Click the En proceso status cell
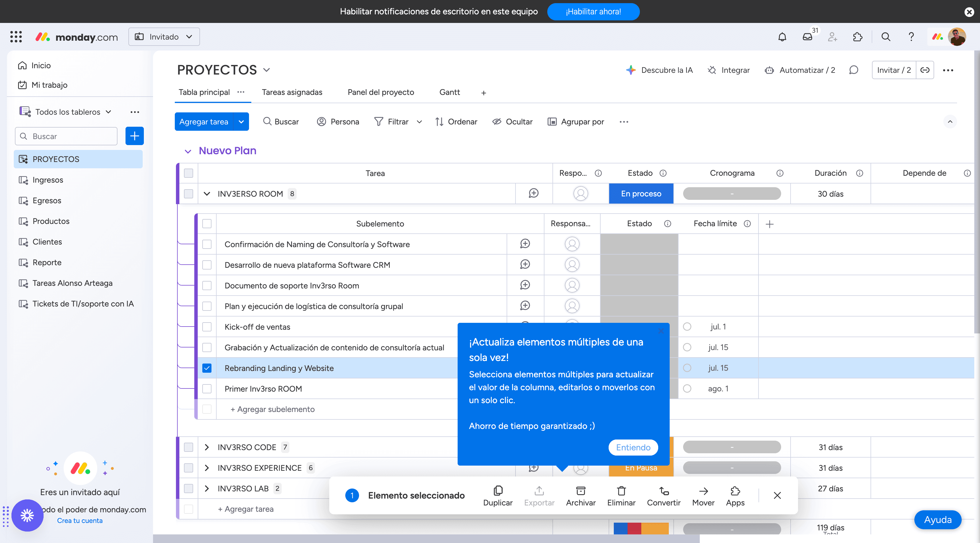The height and width of the screenshot is (543, 980). pyautogui.click(x=641, y=194)
